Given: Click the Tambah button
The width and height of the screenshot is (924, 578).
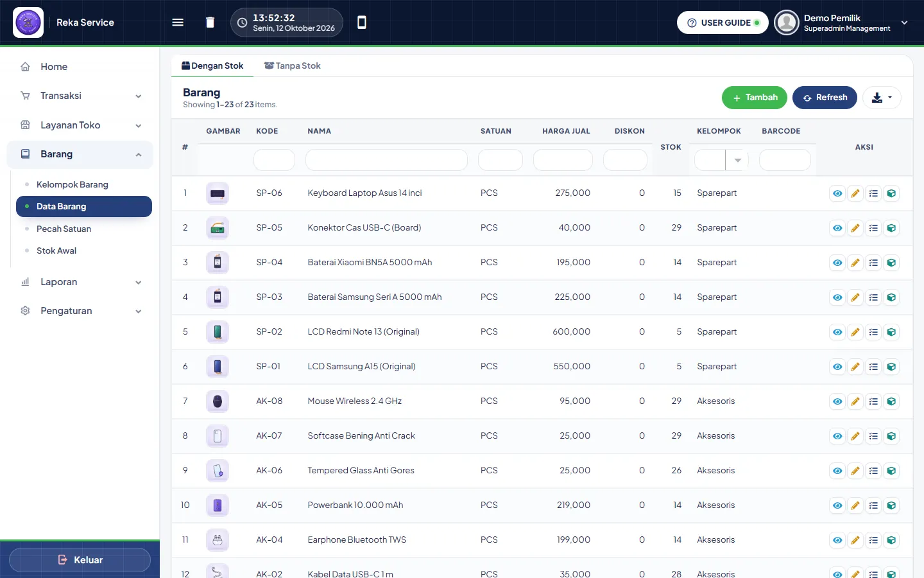Looking at the screenshot, I should pos(755,98).
